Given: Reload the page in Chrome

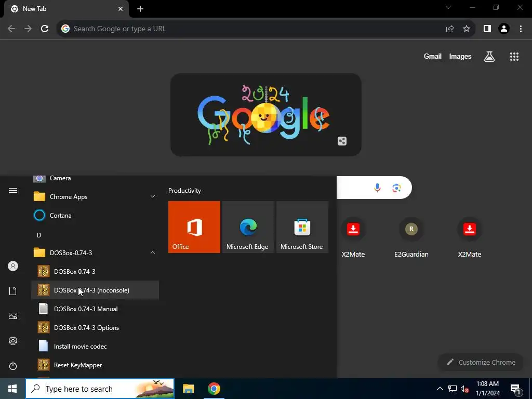Looking at the screenshot, I should pos(45,29).
